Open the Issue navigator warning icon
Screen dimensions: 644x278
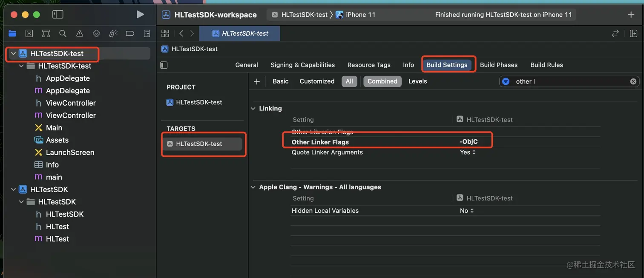[80, 33]
